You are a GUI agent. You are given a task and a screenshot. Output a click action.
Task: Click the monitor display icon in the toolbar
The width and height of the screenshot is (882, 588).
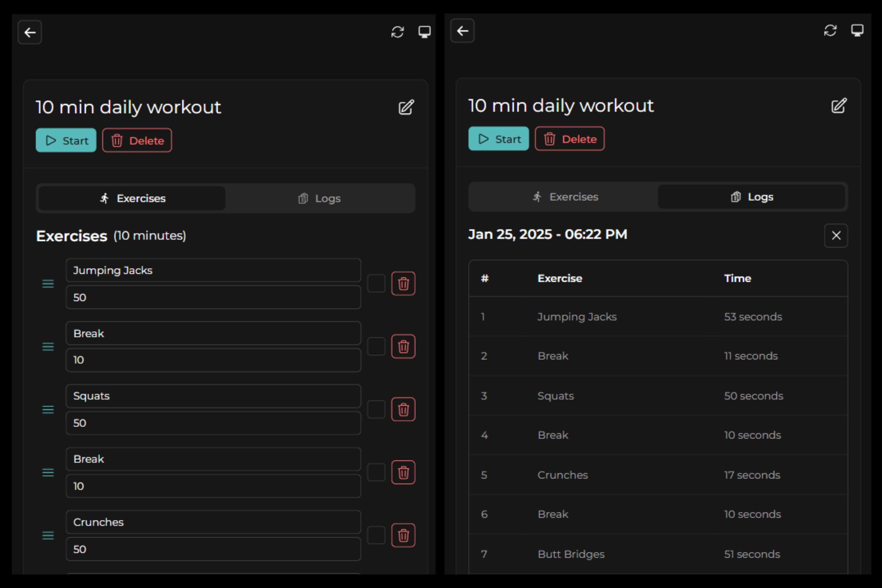click(424, 32)
